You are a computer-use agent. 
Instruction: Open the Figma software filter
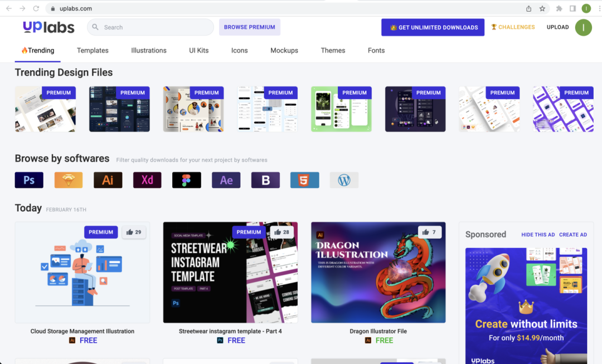click(187, 180)
